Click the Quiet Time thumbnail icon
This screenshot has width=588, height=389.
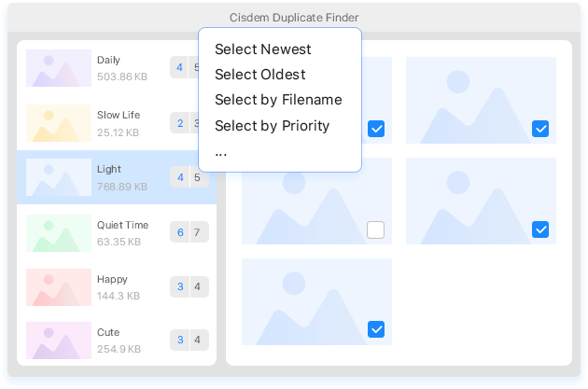(58, 232)
